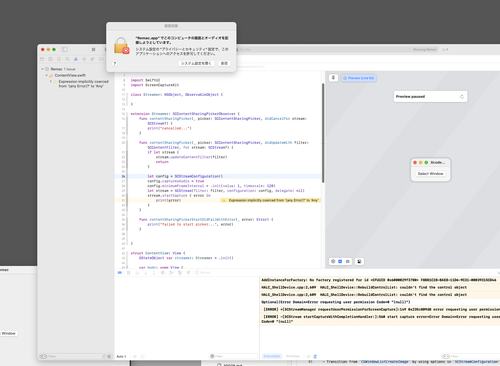The width and height of the screenshot is (500, 366).
Task: Open the Debug navigator tab
Action: coord(92,59)
